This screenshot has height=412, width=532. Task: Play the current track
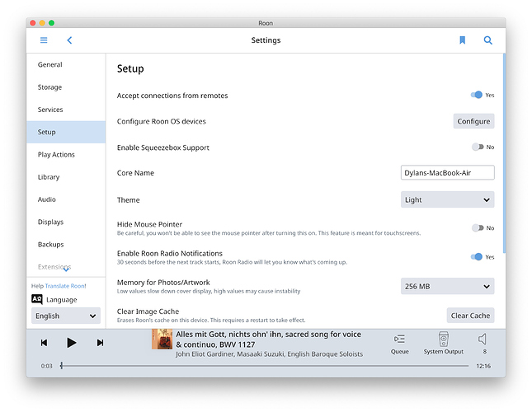coord(71,343)
